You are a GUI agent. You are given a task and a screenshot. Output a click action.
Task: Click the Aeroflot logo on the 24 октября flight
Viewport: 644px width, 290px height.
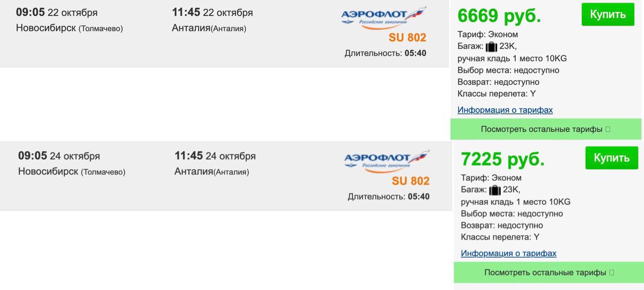pyautogui.click(x=386, y=161)
